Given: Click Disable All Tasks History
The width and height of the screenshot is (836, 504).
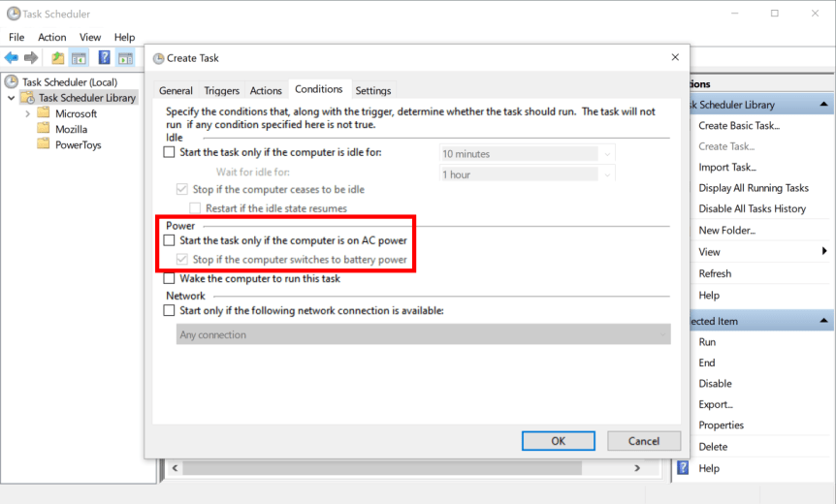Looking at the screenshot, I should pyautogui.click(x=752, y=208).
